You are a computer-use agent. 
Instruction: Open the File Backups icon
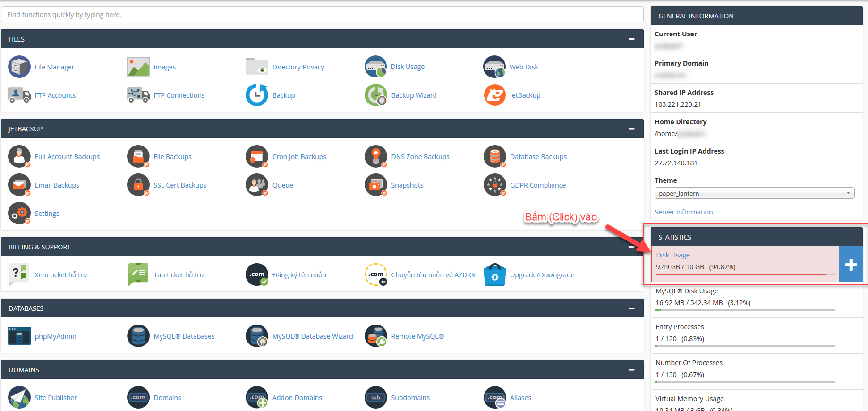138,156
